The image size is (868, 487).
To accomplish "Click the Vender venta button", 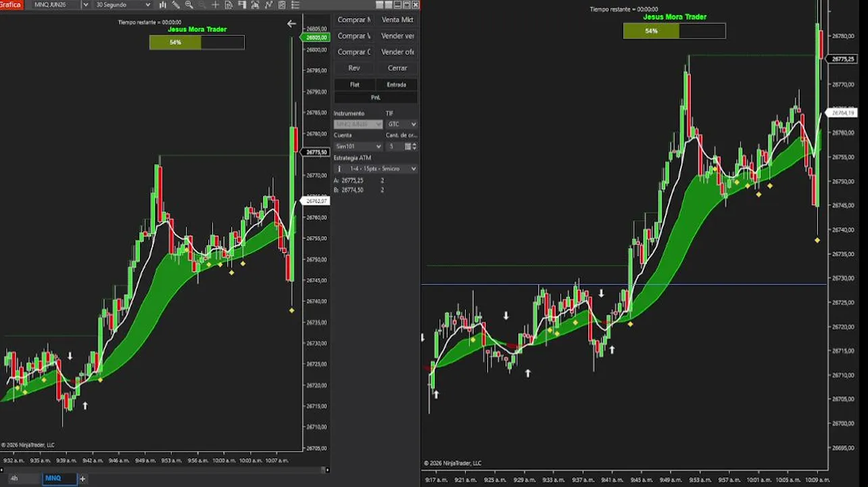I will point(397,36).
